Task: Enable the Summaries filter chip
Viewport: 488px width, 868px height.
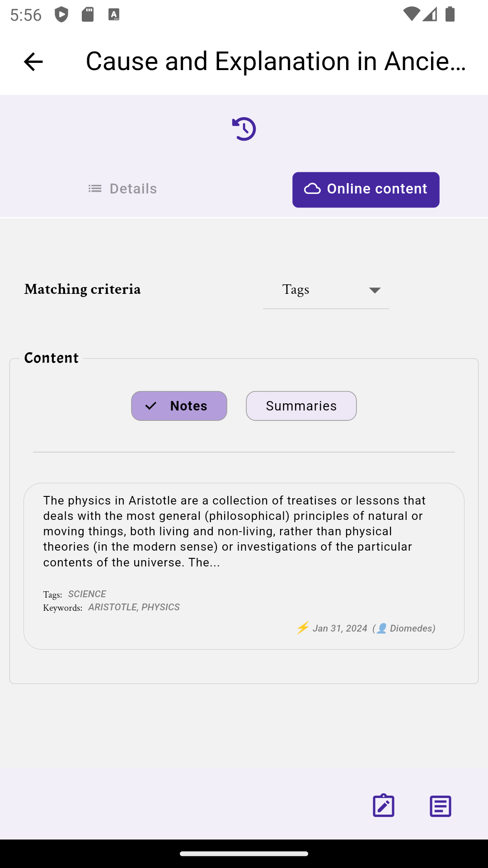Action: (301, 406)
